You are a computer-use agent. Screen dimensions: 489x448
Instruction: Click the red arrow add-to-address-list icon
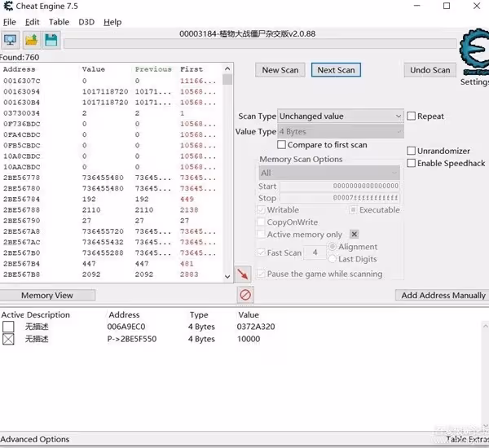click(243, 274)
